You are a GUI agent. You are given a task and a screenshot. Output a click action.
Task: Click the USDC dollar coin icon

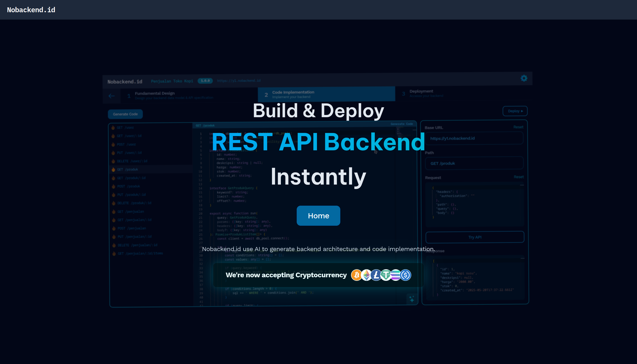tap(405, 275)
